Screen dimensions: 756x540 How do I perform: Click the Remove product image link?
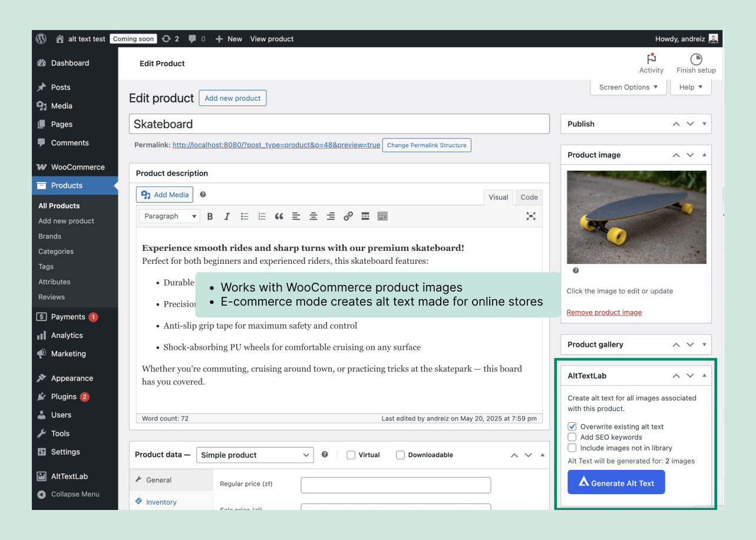point(604,312)
